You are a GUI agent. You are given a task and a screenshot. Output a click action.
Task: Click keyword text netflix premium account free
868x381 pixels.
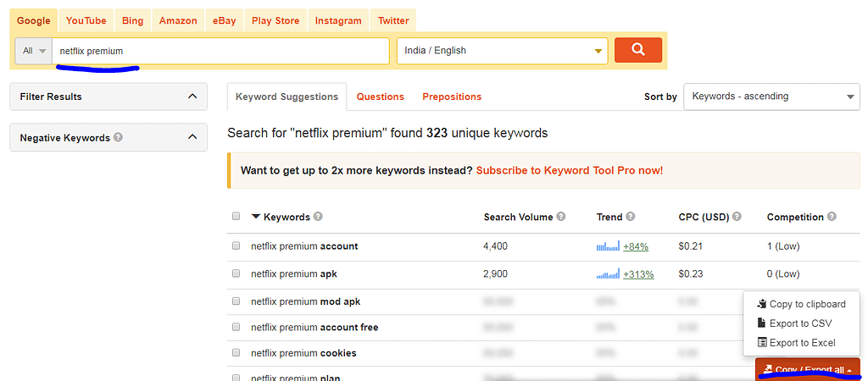314,328
